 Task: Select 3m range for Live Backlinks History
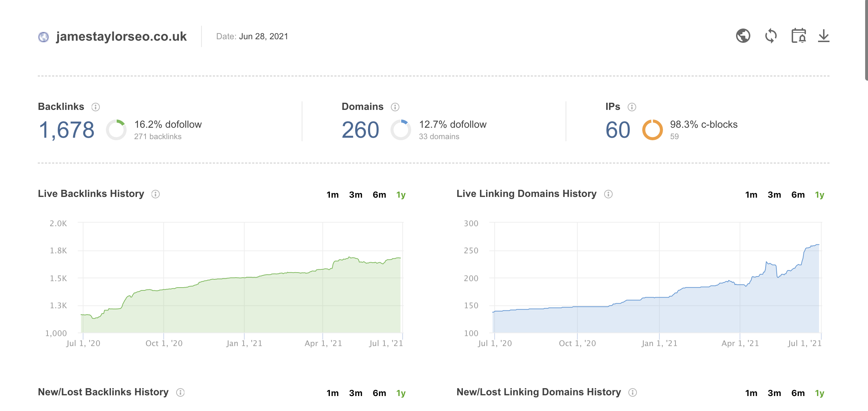pyautogui.click(x=356, y=194)
